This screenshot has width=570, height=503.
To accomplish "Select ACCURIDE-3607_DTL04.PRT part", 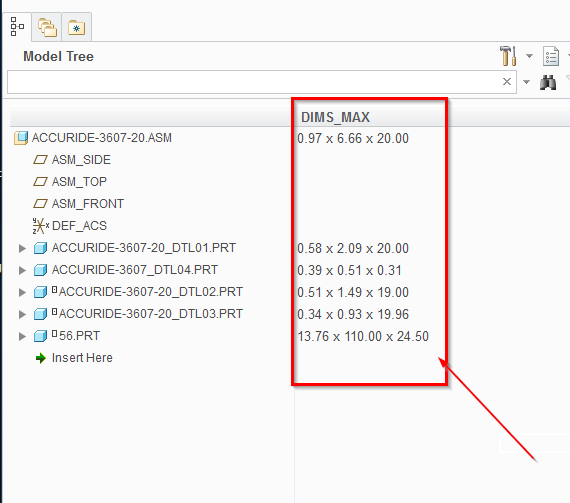I will click(135, 270).
